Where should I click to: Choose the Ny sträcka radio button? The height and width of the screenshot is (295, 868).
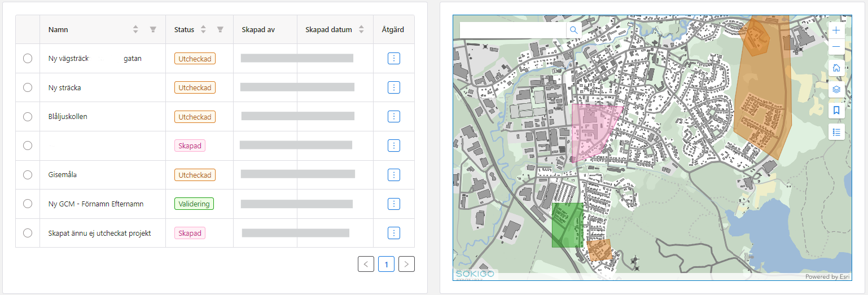click(28, 87)
